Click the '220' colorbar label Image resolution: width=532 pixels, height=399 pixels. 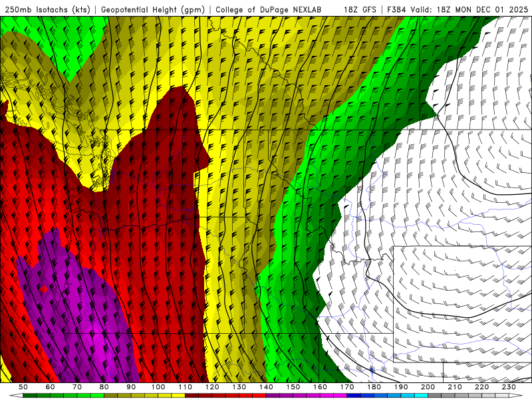482,387
